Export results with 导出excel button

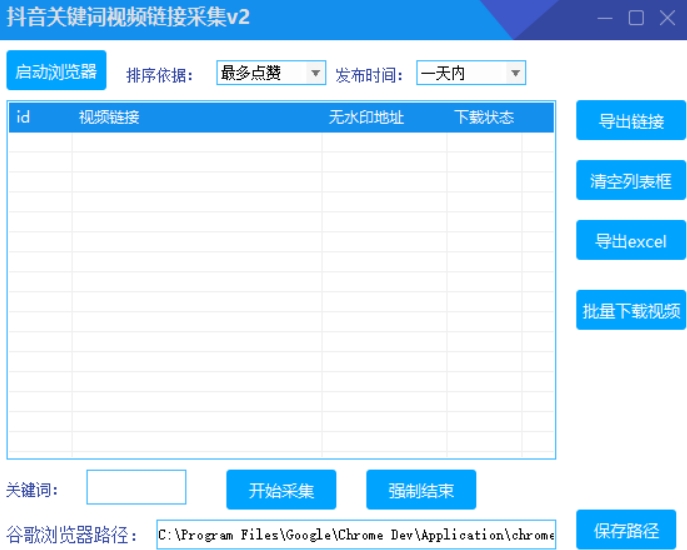pyautogui.click(x=631, y=241)
